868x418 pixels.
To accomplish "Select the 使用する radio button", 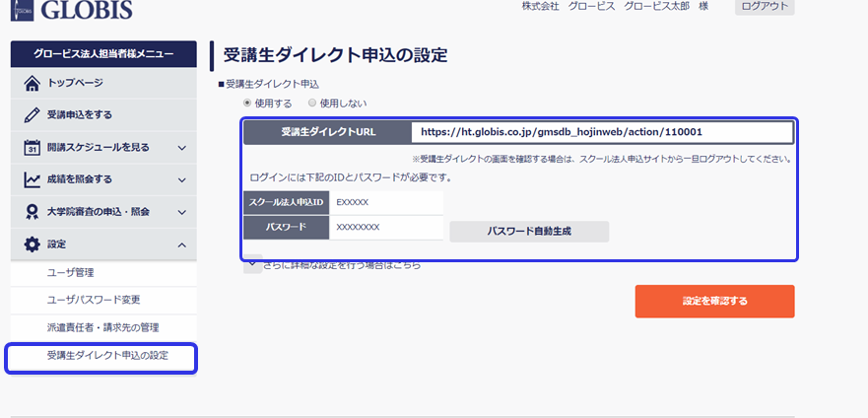I will click(x=247, y=103).
